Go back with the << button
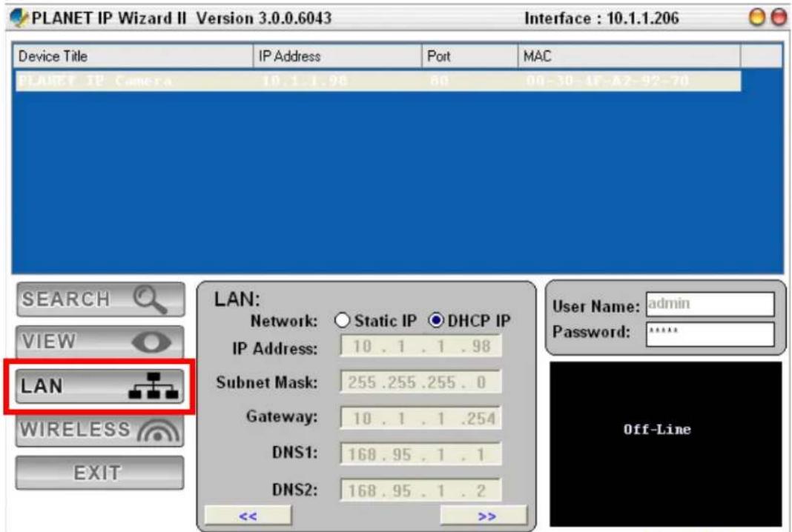Image resolution: width=792 pixels, height=532 pixels. pos(248,516)
